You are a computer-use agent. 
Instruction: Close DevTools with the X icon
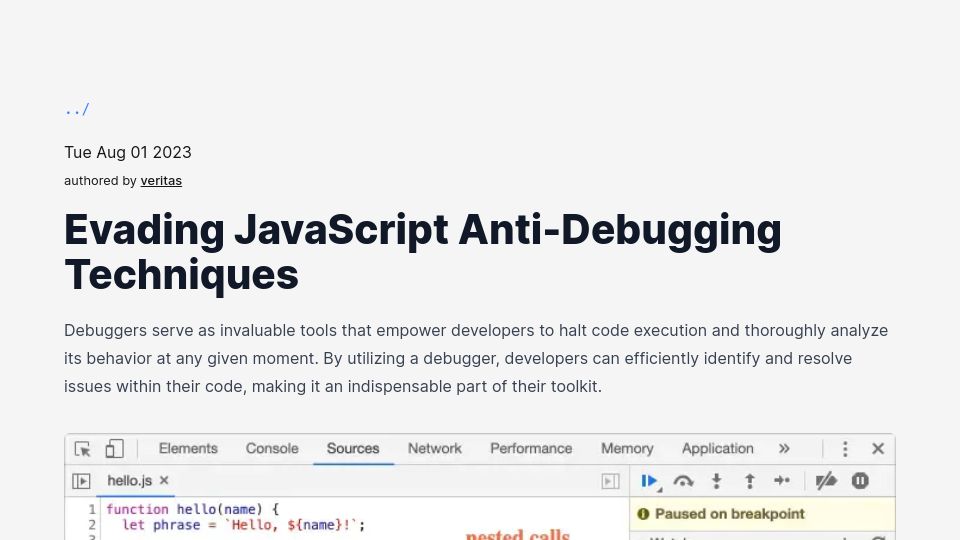(878, 449)
